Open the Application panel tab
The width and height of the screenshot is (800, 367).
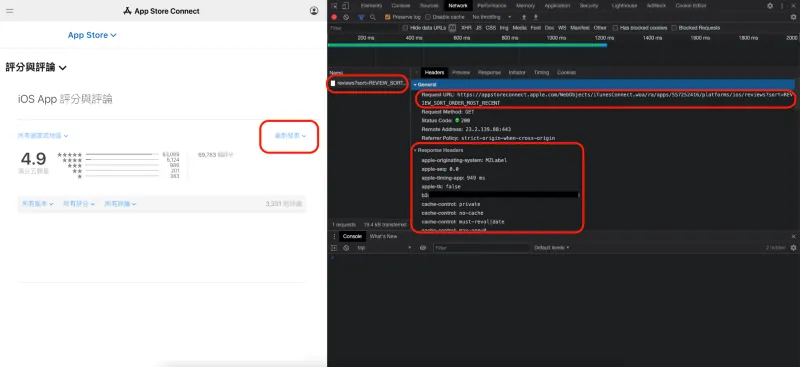tap(557, 6)
